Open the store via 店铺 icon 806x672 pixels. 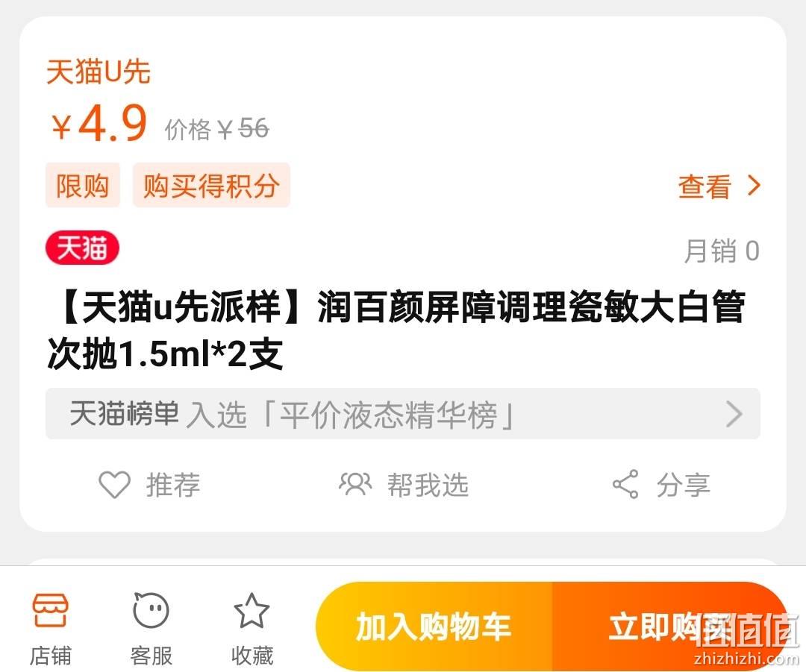(50, 610)
